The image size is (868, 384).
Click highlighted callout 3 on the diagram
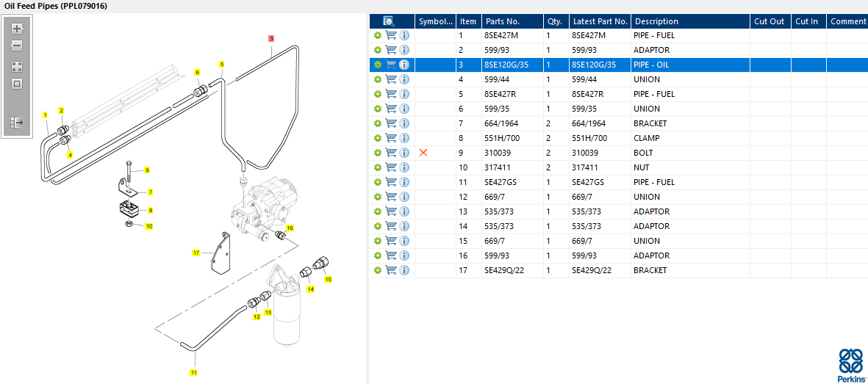(x=271, y=38)
